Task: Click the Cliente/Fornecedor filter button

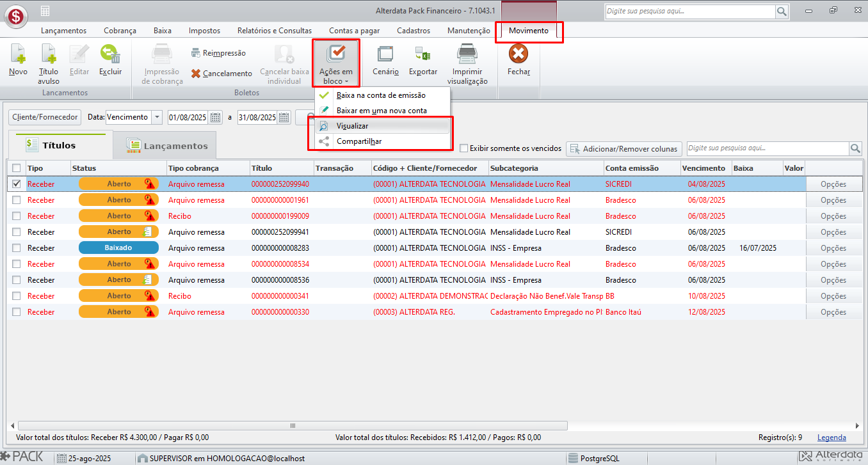Action: (45, 118)
